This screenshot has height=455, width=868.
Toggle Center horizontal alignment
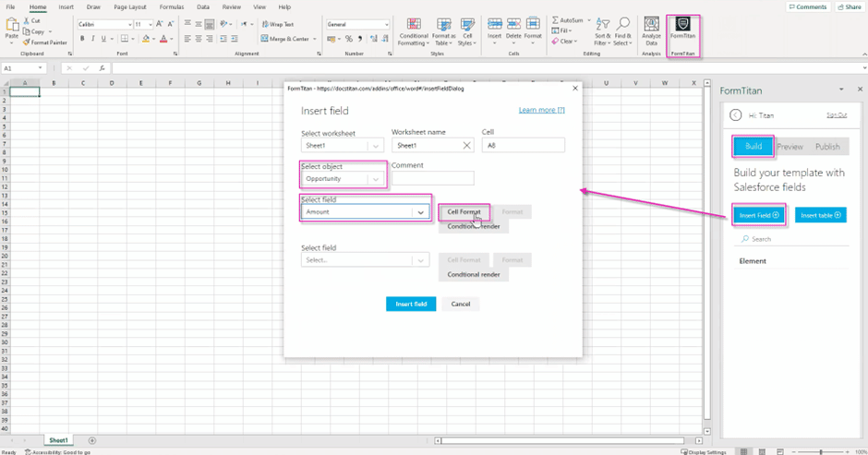pyautogui.click(x=199, y=39)
